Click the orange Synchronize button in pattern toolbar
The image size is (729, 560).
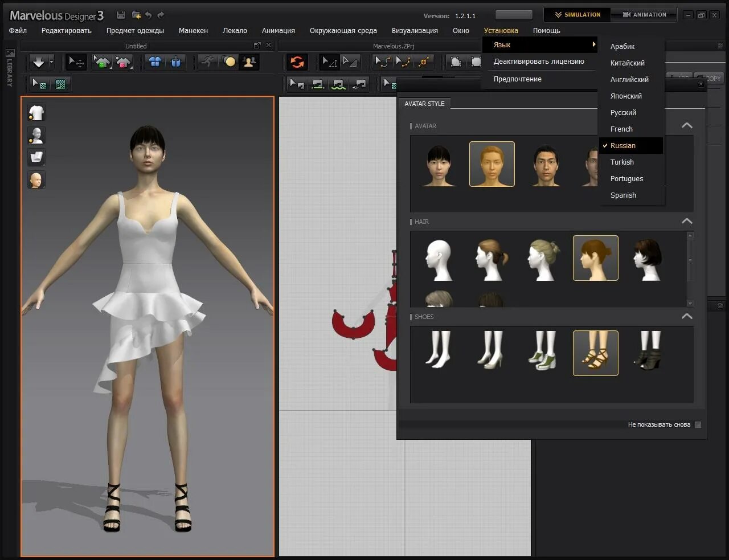297,62
